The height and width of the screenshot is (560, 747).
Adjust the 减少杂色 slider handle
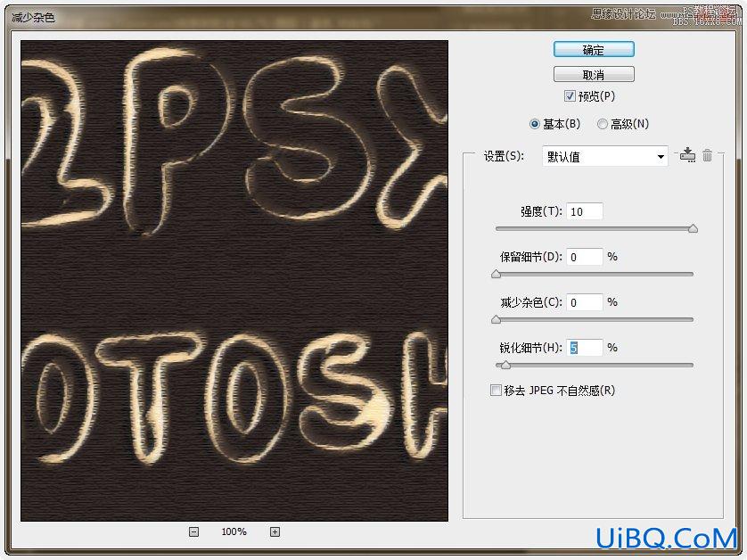point(496,319)
